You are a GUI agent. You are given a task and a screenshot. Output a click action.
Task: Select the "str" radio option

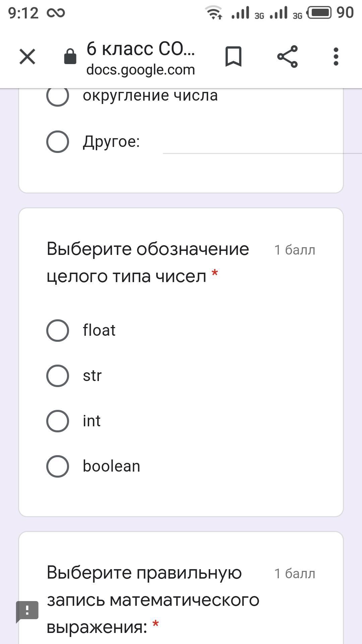tap(58, 376)
